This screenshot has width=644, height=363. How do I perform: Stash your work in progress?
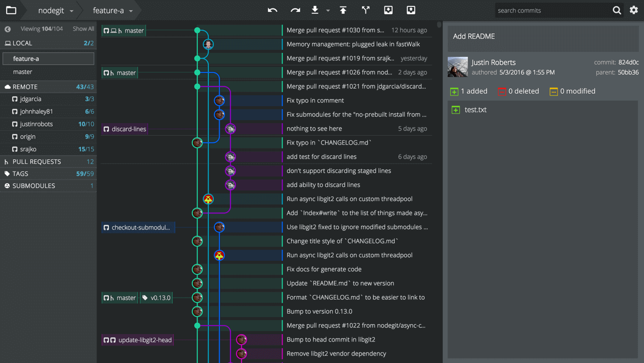(388, 10)
